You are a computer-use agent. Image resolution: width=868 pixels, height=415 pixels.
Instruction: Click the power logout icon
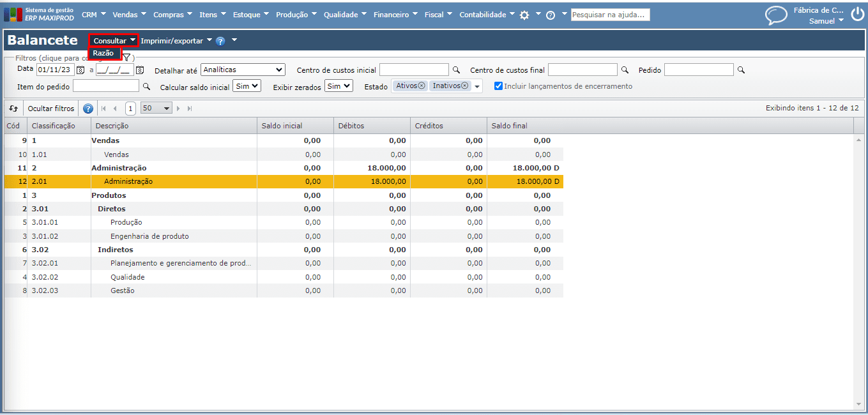pos(857,15)
